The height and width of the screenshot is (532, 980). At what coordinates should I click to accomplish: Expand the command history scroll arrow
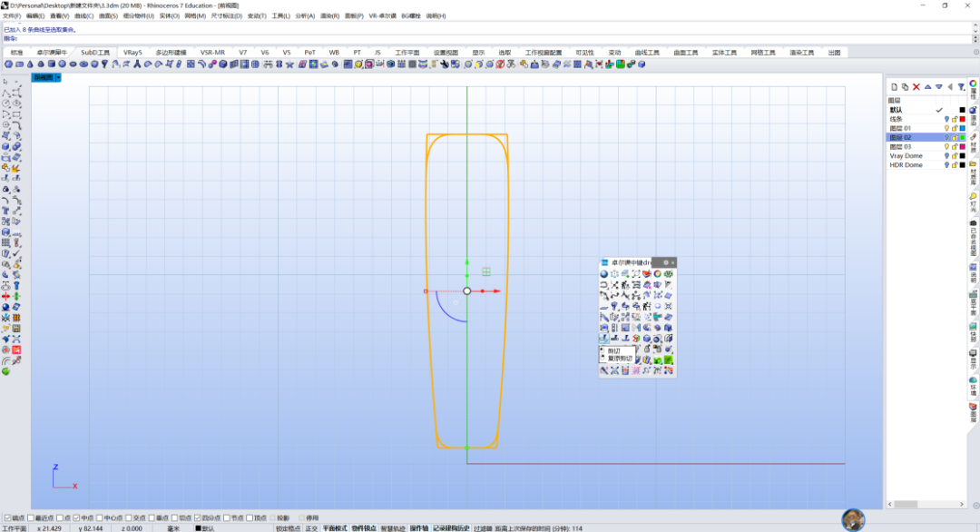click(975, 27)
